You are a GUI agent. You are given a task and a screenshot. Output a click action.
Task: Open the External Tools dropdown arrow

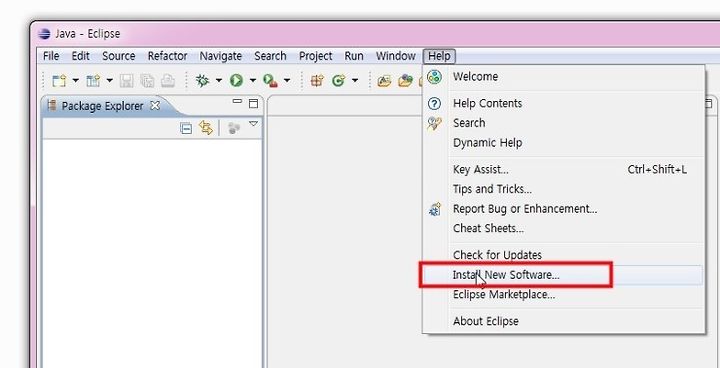click(x=287, y=81)
